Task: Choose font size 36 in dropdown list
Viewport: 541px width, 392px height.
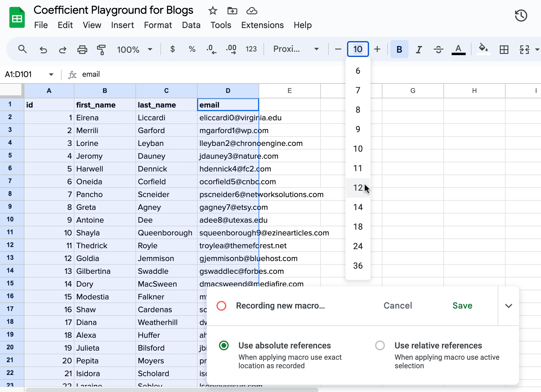Action: 358,266
